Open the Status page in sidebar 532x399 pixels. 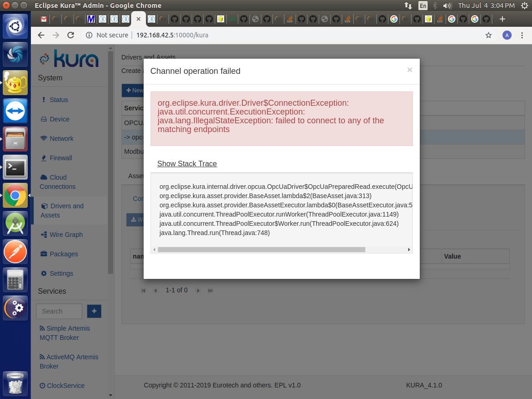point(59,100)
